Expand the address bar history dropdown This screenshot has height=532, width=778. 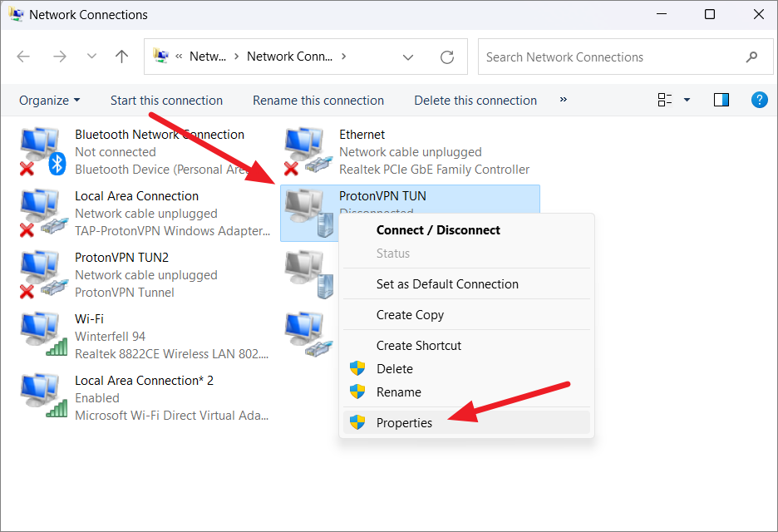point(408,57)
